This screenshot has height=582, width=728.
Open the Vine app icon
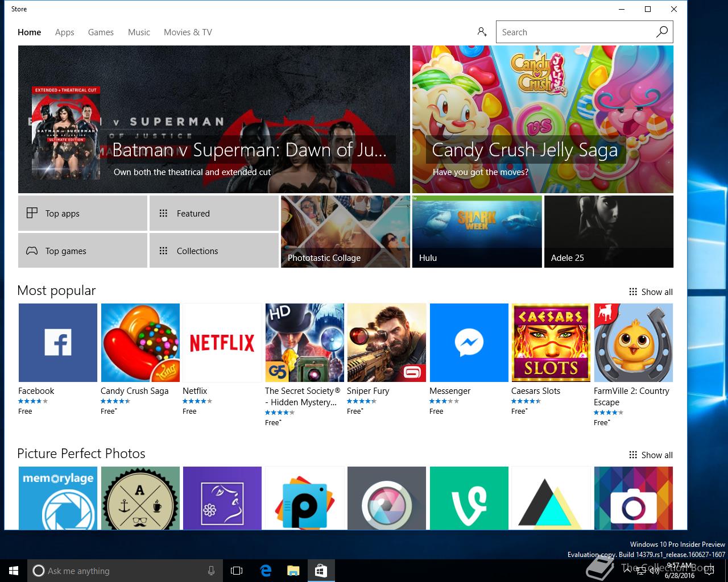(x=469, y=498)
